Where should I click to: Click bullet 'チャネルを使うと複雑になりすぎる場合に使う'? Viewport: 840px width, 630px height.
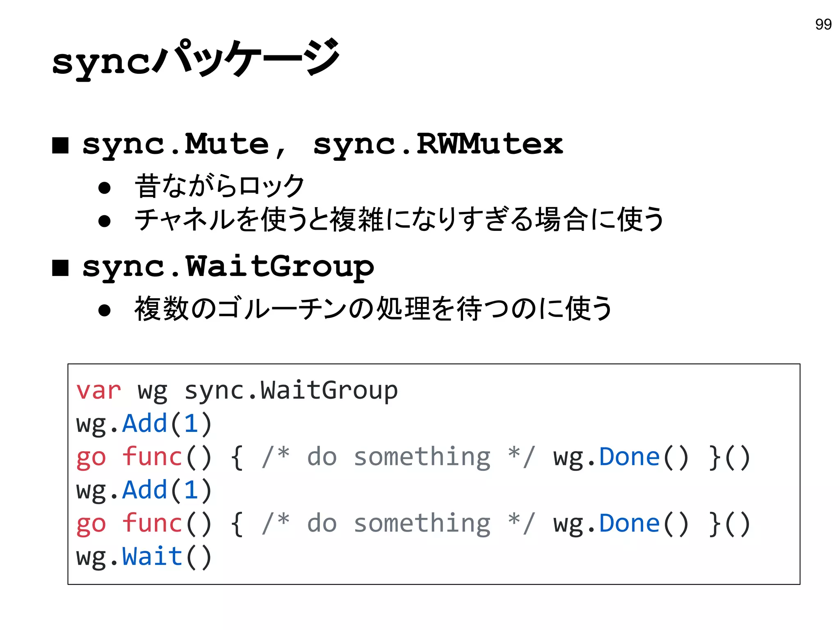399,219
